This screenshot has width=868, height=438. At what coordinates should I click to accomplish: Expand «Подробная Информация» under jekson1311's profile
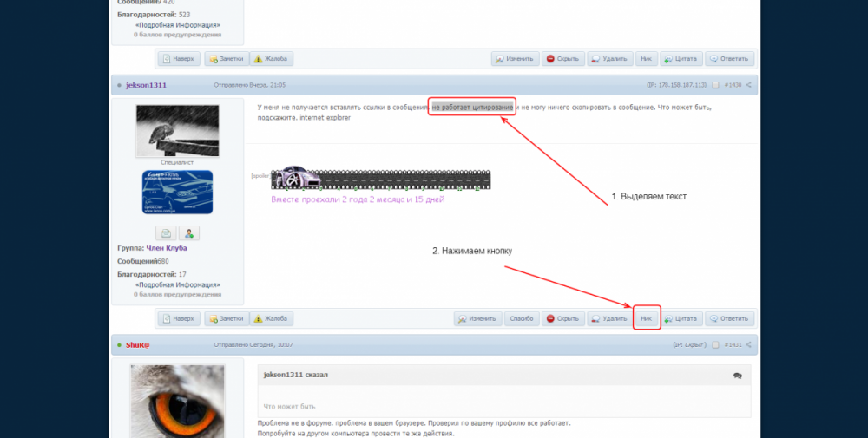tap(178, 284)
